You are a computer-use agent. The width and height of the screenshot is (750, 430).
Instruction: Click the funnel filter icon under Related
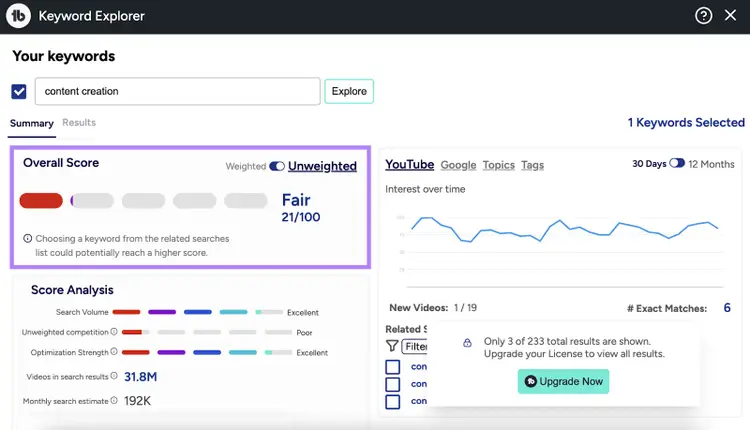pyautogui.click(x=392, y=346)
